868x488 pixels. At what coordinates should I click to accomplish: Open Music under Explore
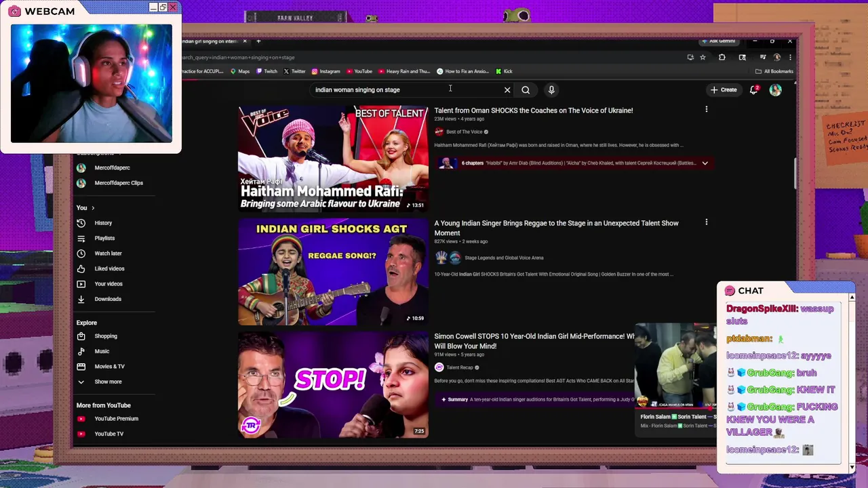click(93, 351)
